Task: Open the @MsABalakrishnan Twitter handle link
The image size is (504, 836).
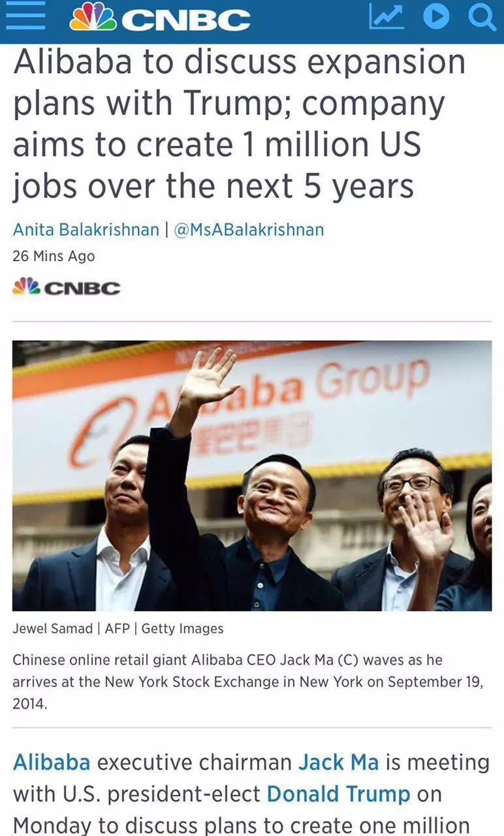Action: pos(249,230)
